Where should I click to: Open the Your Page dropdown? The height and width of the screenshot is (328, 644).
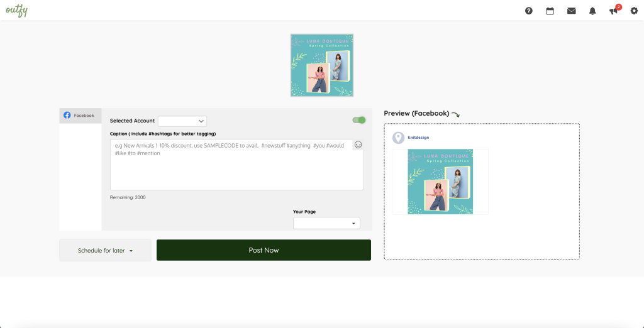326,223
